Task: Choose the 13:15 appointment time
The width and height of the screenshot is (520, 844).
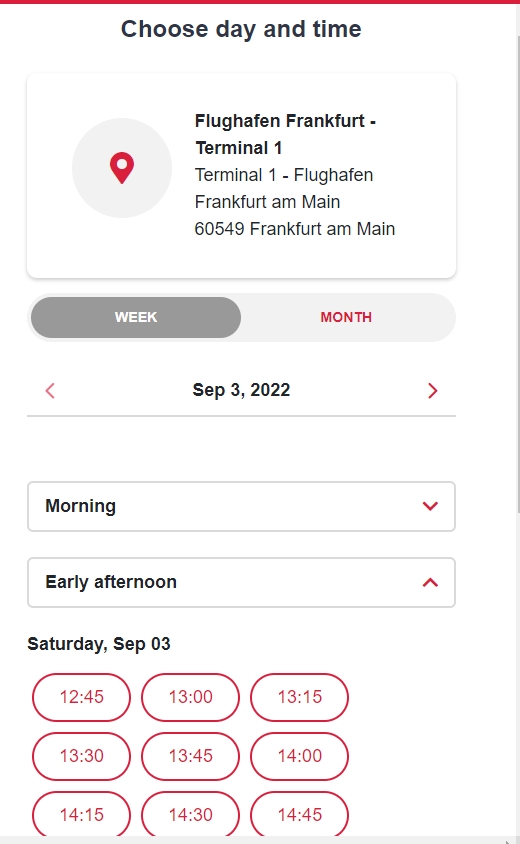Action: [300, 697]
